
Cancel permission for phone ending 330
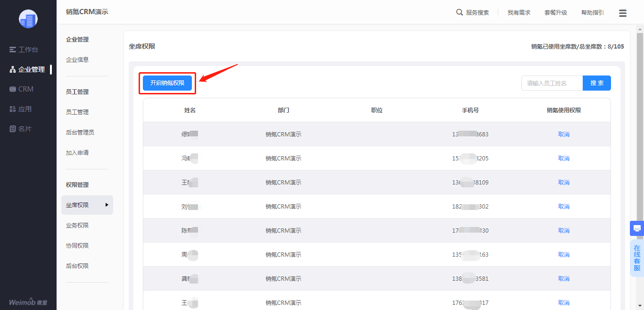pyautogui.click(x=564, y=231)
